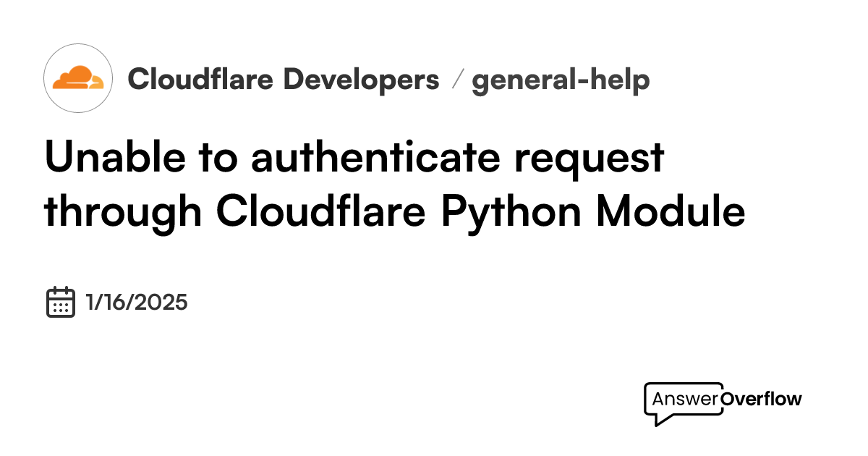Open the Cloudflare Developers server name

[284, 80]
